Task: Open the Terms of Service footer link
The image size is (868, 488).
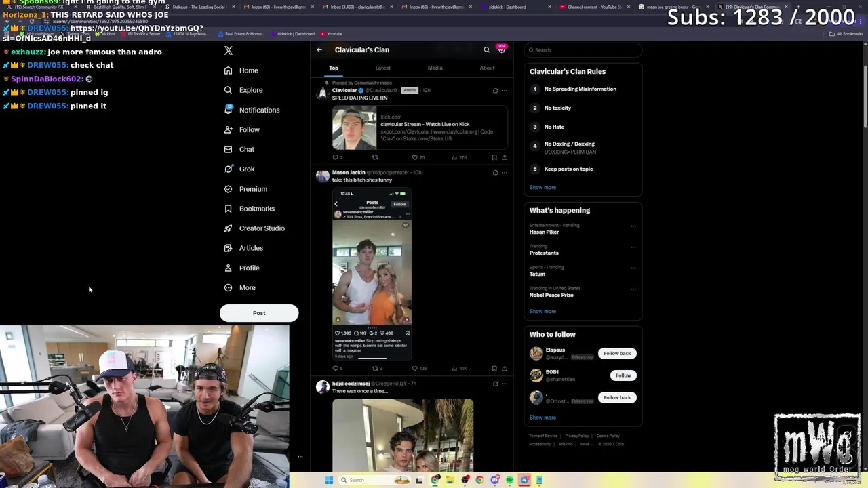Action: click(x=543, y=436)
